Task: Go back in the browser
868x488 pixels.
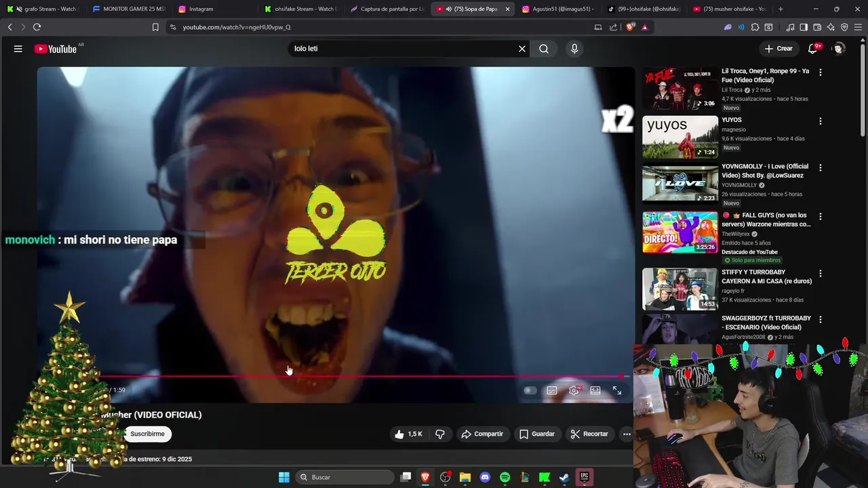Action: (9, 27)
